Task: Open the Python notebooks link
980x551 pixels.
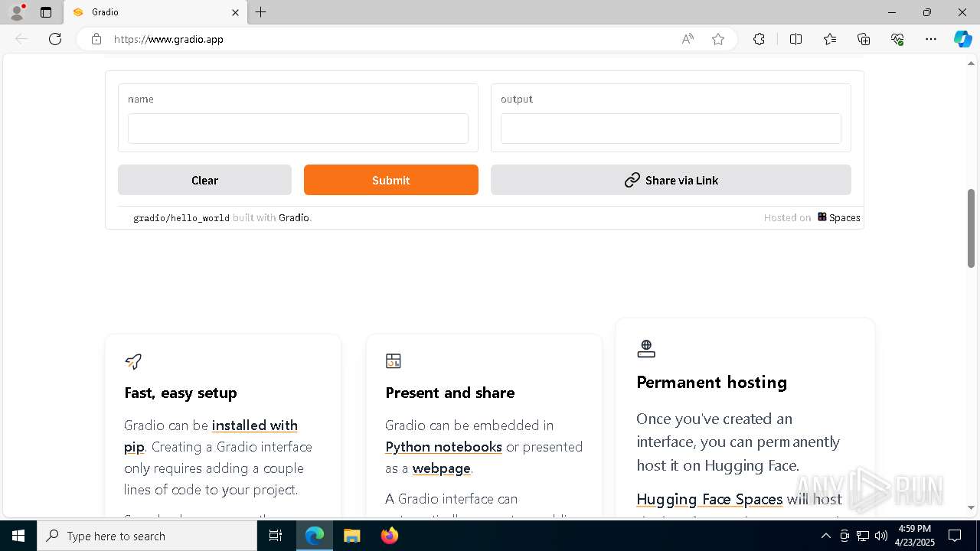Action: point(443,447)
